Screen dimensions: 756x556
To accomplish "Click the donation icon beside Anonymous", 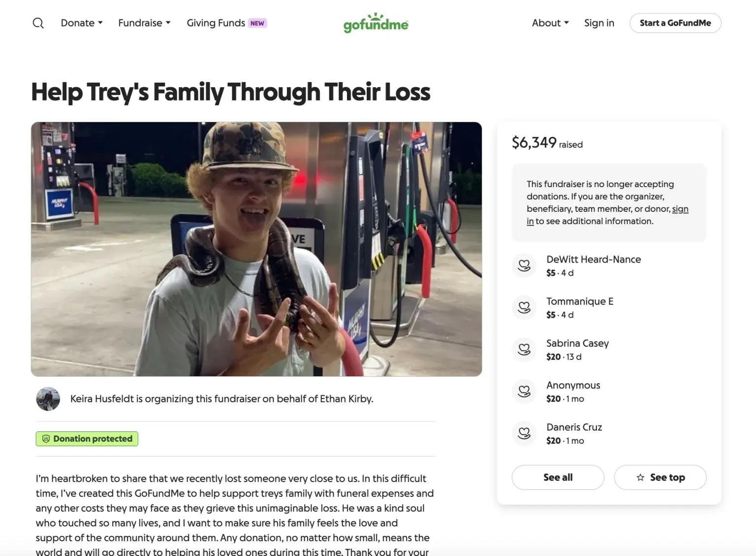I will coord(524,392).
